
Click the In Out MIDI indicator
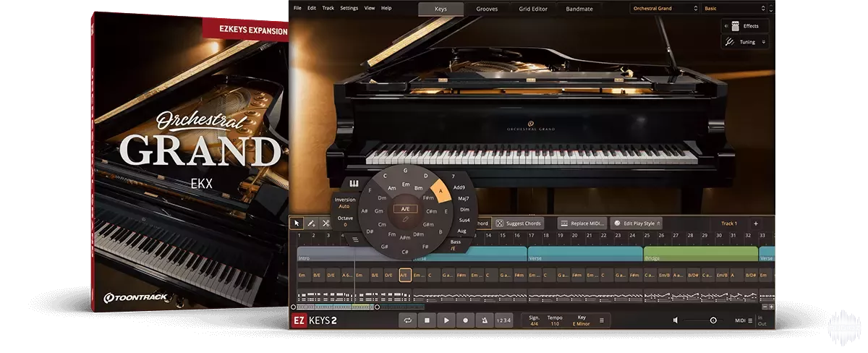click(x=762, y=320)
